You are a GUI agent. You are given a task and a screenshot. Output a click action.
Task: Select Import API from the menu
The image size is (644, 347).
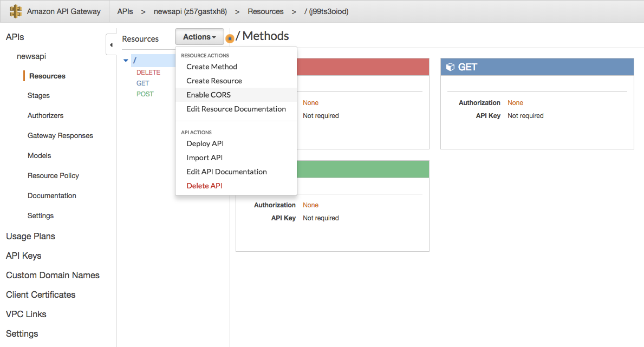(x=205, y=158)
